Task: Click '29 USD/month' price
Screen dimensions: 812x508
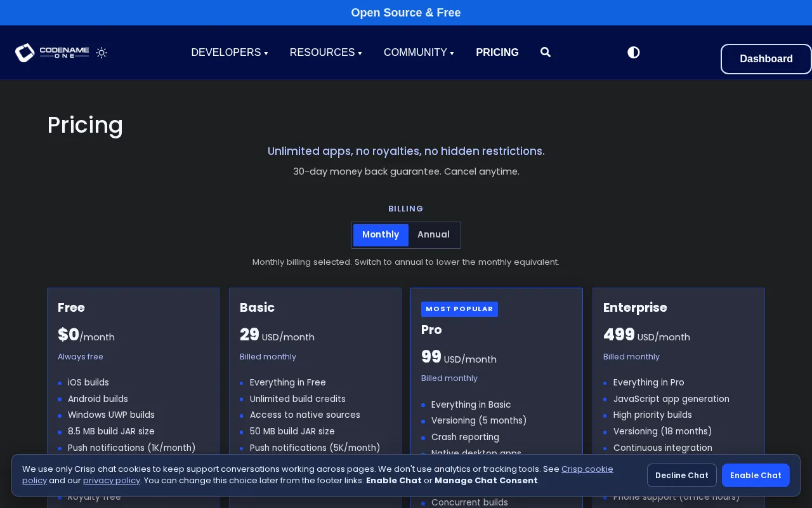Action: tap(277, 335)
